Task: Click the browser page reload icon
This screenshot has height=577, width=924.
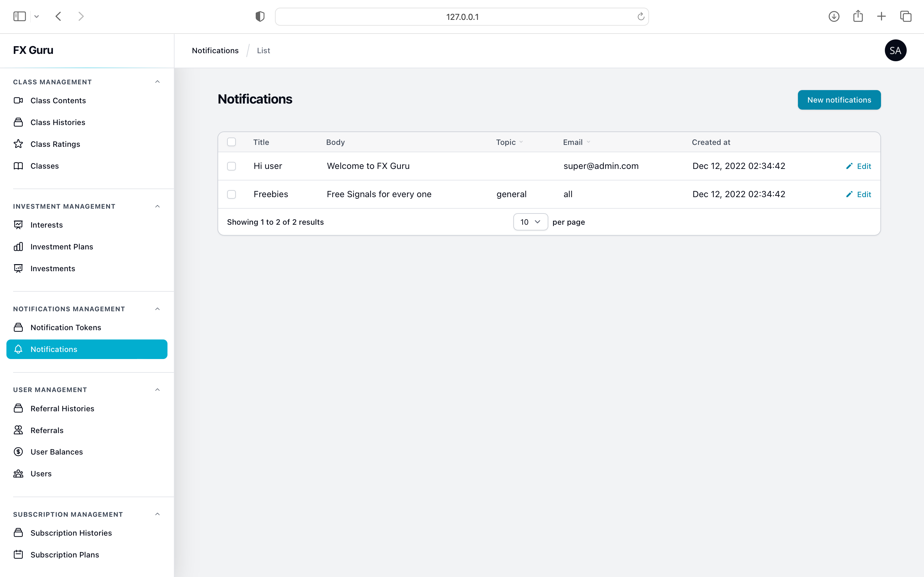Action: pyautogui.click(x=641, y=17)
